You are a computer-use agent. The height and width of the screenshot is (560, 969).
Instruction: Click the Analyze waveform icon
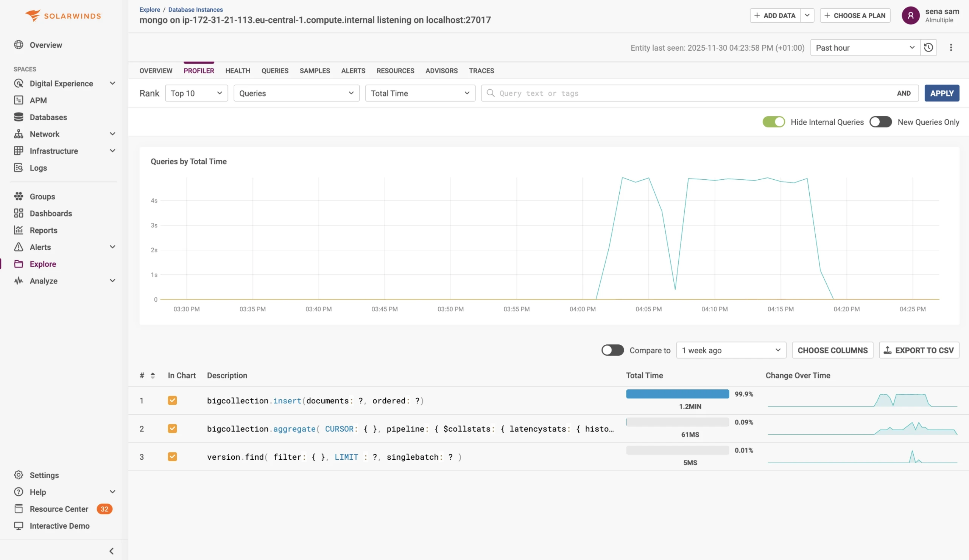[19, 281]
